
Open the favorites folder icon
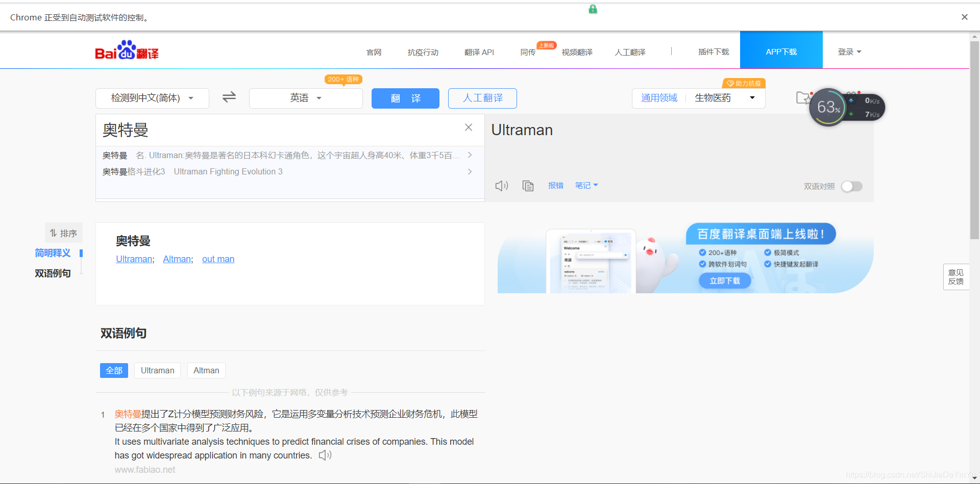pyautogui.click(x=803, y=97)
